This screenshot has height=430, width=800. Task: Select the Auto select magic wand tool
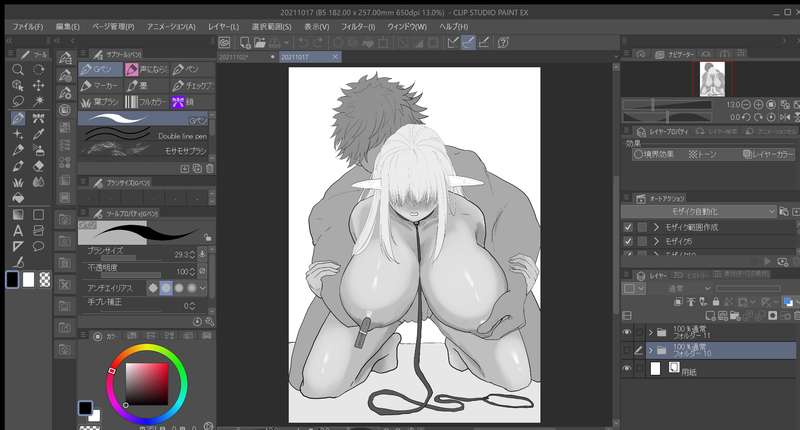(38, 101)
